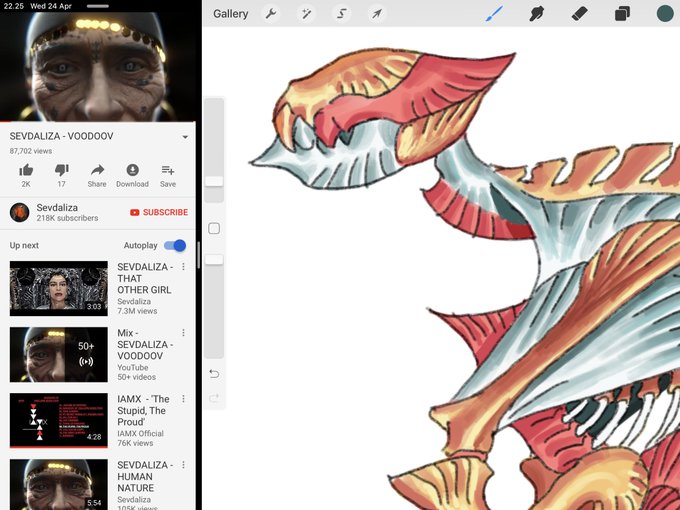The height and width of the screenshot is (510, 680).
Task: Open the 'SEVDALIZA - THAT OTHER GIRL' title
Action: point(145,278)
